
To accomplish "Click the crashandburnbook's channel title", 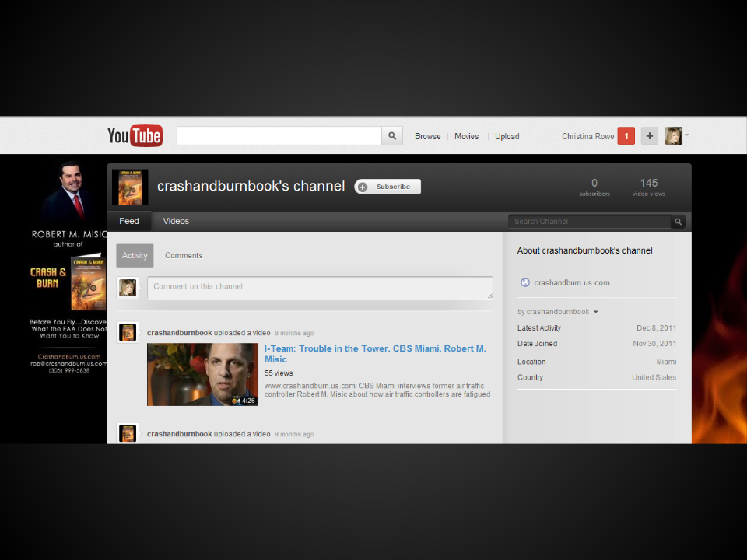I will tap(251, 186).
